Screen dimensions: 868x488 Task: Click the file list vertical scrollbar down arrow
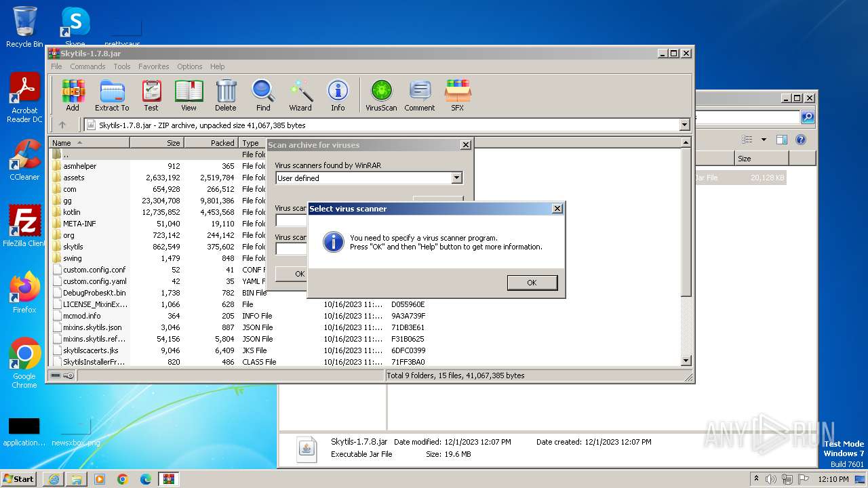click(x=686, y=361)
